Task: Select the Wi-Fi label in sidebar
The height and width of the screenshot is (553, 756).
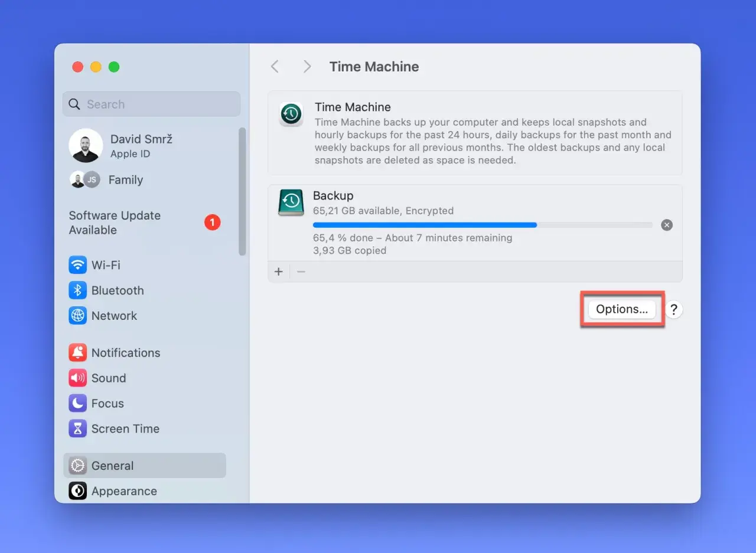Action: 106,265
